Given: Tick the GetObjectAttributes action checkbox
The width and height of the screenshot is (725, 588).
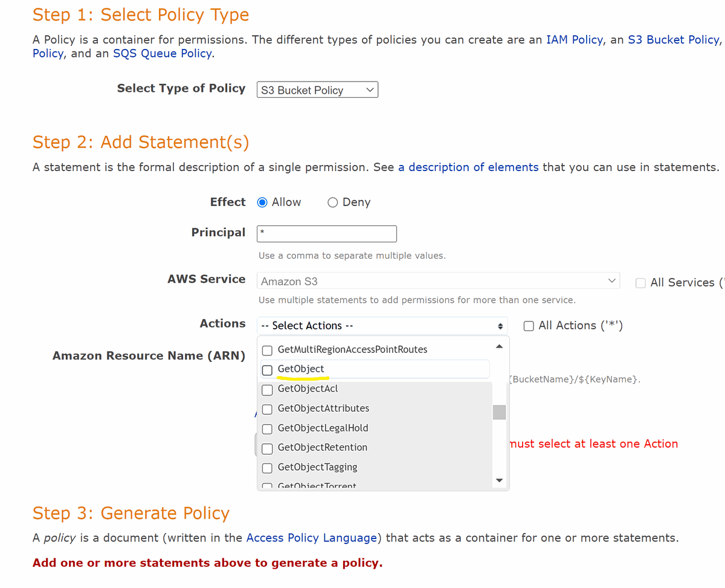Looking at the screenshot, I should [267, 409].
